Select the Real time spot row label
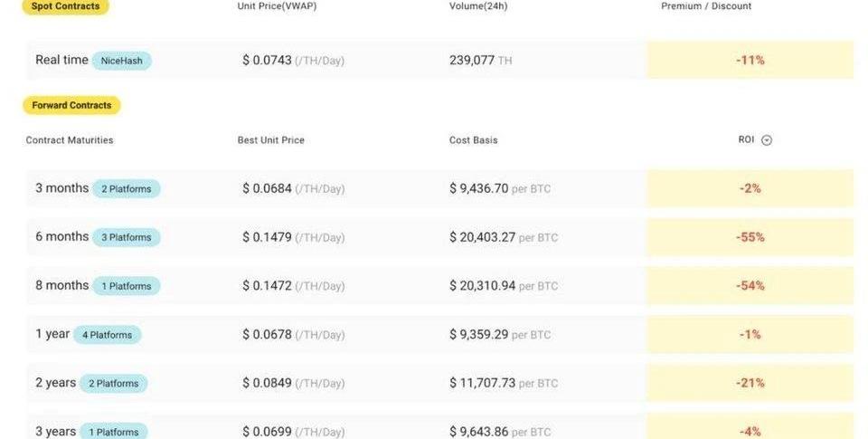Screen dimensions: 868x439 click(x=61, y=60)
